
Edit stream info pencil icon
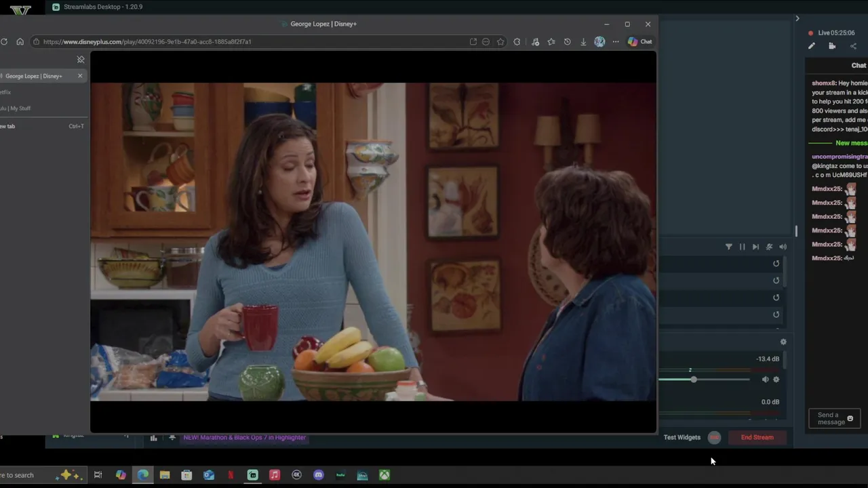point(812,46)
